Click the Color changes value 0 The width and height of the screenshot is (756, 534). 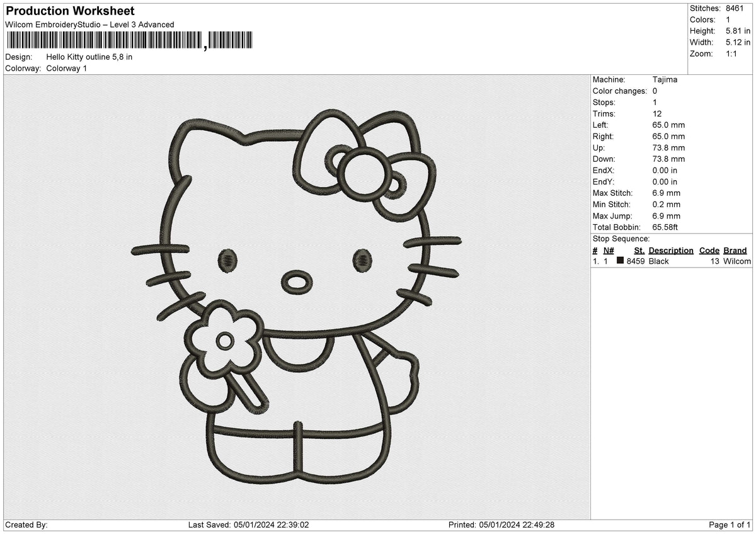(655, 91)
